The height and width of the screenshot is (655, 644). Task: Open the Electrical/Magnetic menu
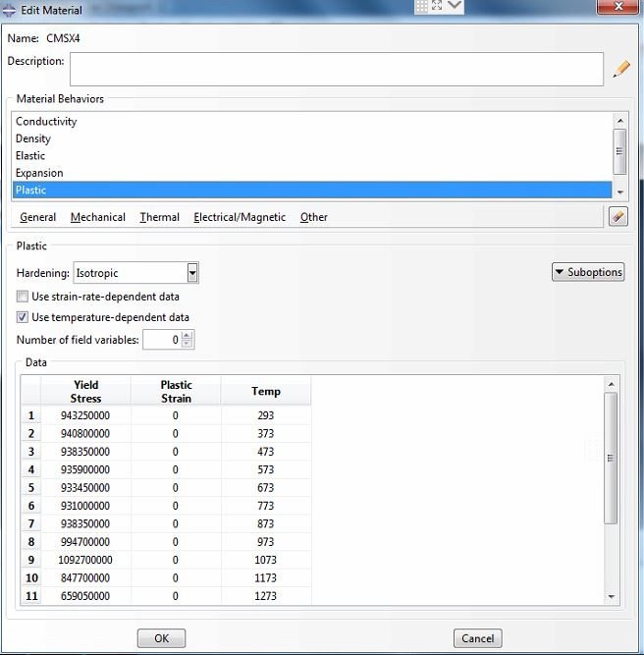point(240,217)
